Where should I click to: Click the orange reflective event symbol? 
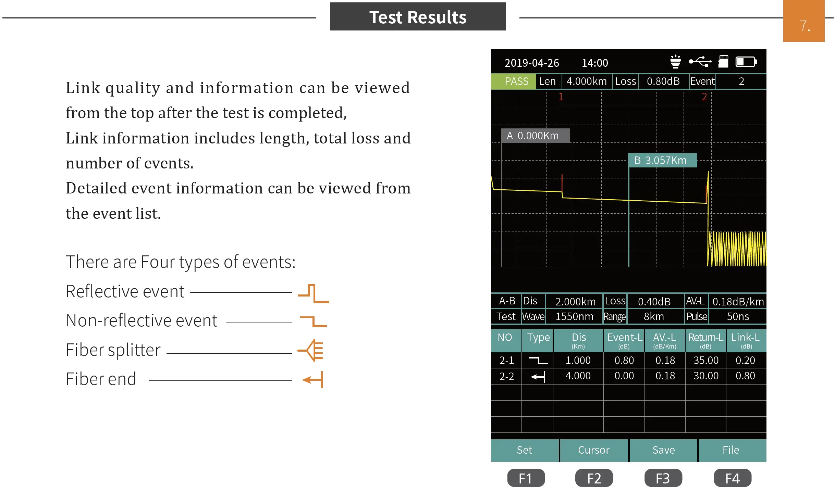point(313,293)
